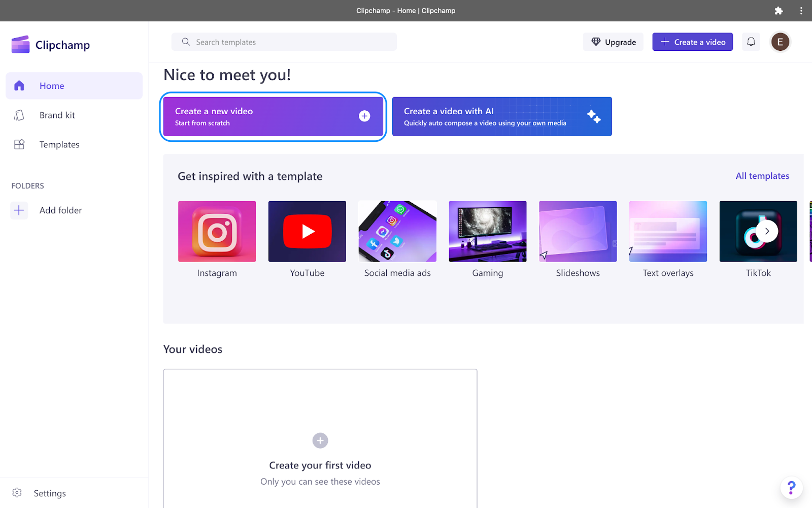
Task: Click the Clipchamp logo icon
Action: tap(20, 45)
